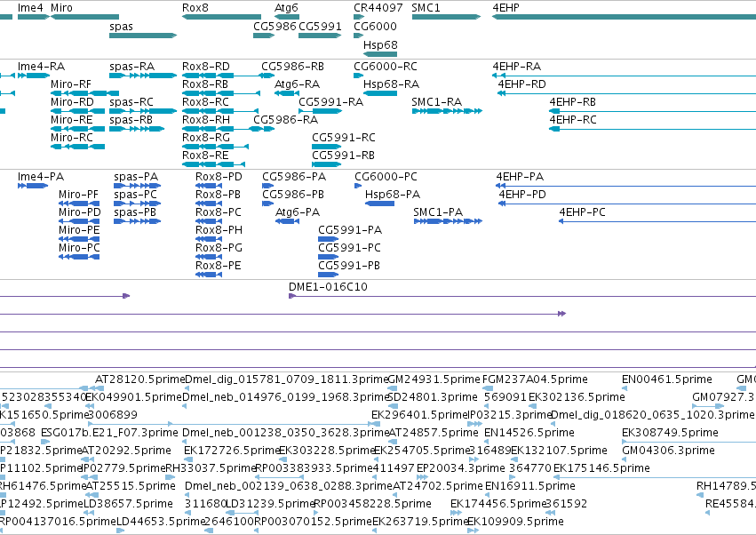Image resolution: width=756 pixels, height=535 pixels.
Task: Select the Ime4 gene feature label
Action: click(x=30, y=8)
